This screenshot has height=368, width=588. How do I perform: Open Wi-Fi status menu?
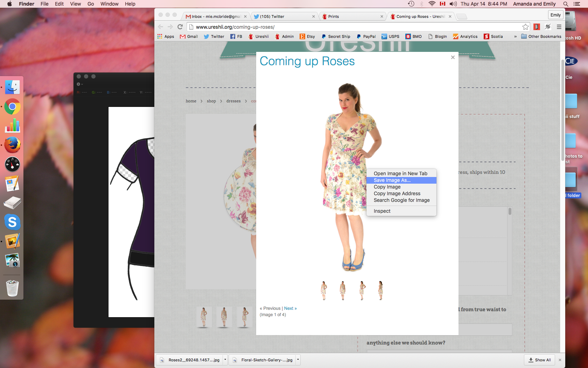[432, 4]
